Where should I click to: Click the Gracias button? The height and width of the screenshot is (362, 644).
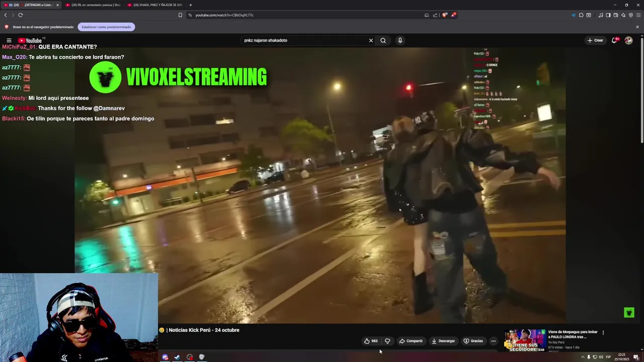point(473,341)
